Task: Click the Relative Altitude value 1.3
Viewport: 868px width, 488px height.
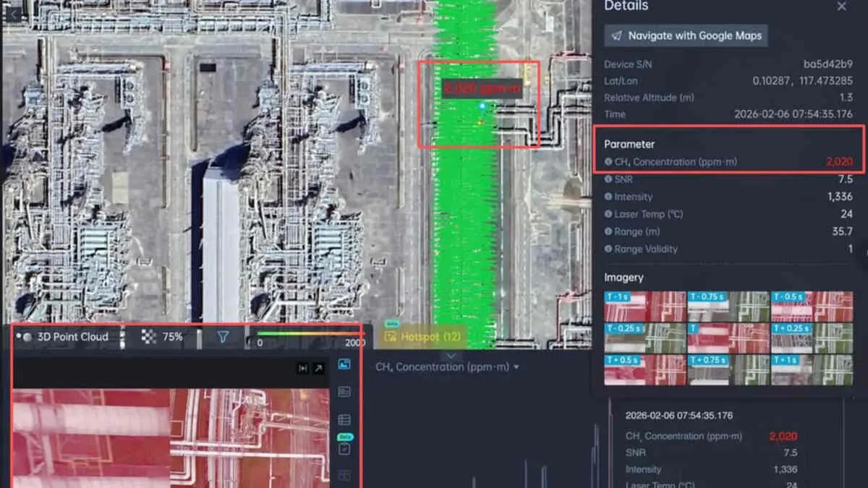Action: pos(846,98)
